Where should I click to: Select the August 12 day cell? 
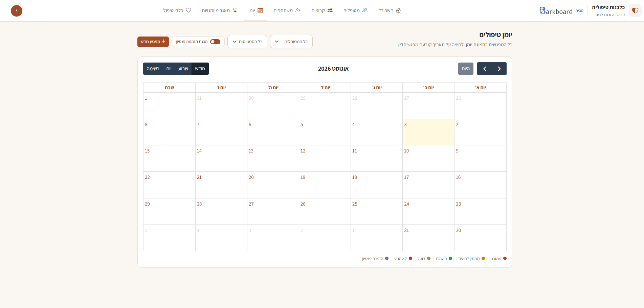pyautogui.click(x=325, y=158)
